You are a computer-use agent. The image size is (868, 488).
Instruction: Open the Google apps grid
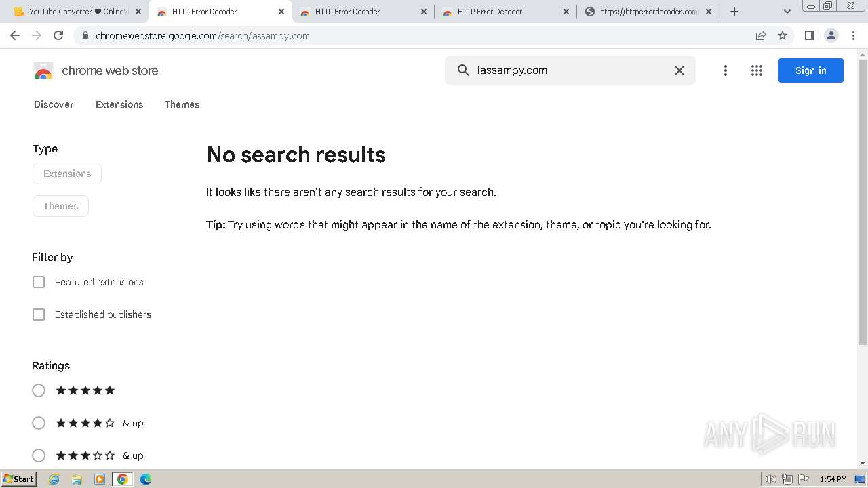pos(757,70)
